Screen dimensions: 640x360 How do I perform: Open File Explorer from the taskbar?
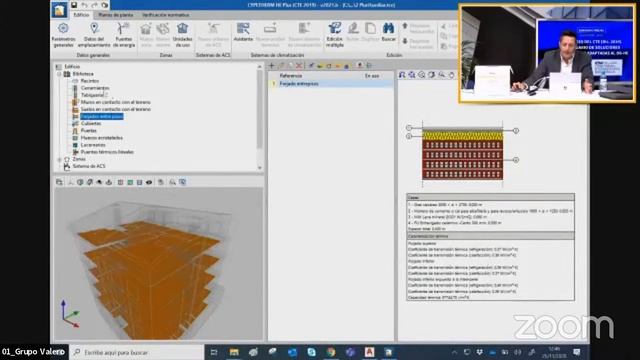pos(234,352)
